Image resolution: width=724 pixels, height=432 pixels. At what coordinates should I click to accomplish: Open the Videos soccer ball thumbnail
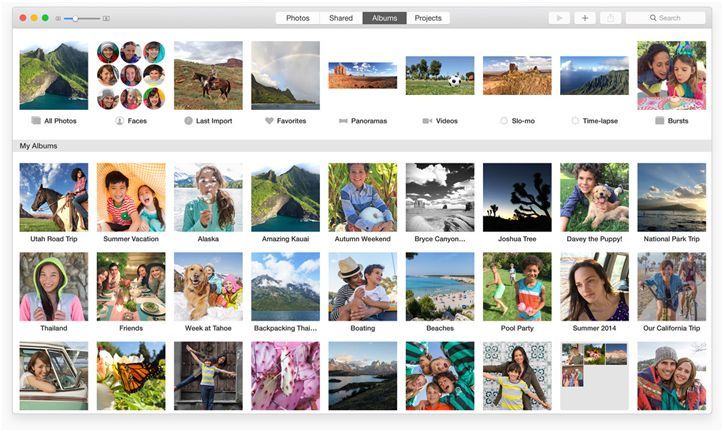(440, 75)
